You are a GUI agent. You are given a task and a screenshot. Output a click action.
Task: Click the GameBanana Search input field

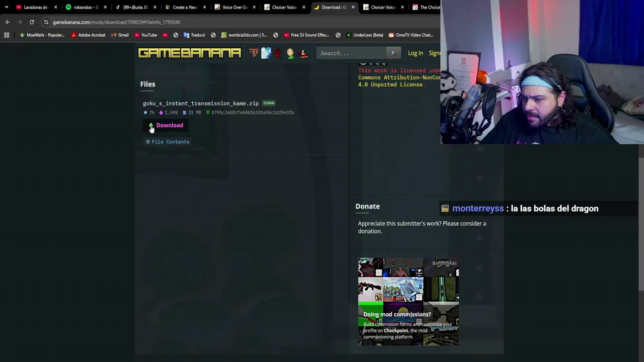[x=351, y=53]
